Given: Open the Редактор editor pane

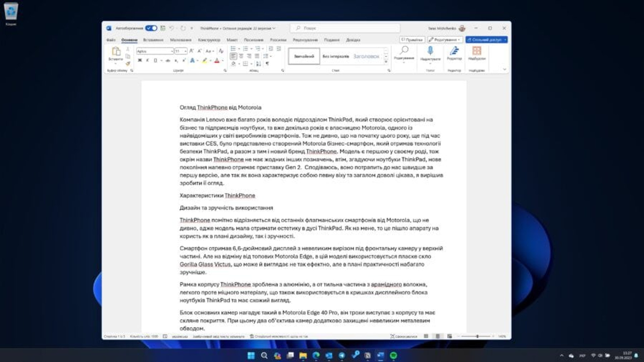Looking at the screenshot, I should tap(454, 53).
